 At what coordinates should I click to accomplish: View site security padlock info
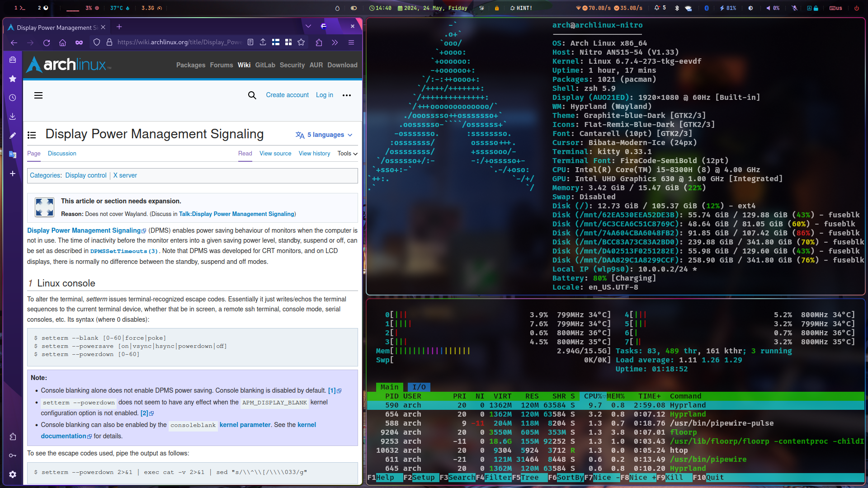109,42
